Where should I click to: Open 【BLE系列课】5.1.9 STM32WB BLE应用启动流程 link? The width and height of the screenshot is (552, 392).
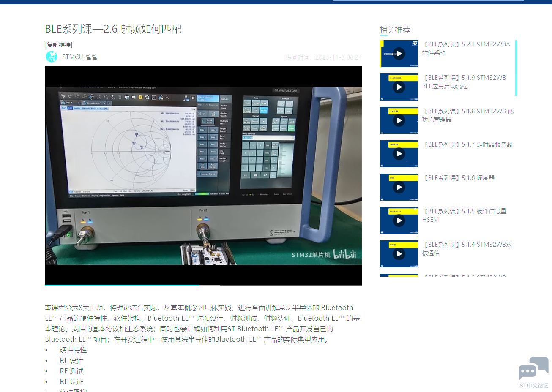tap(464, 82)
